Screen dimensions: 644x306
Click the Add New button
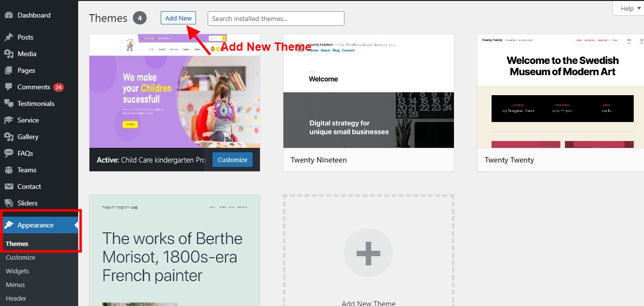coord(178,18)
